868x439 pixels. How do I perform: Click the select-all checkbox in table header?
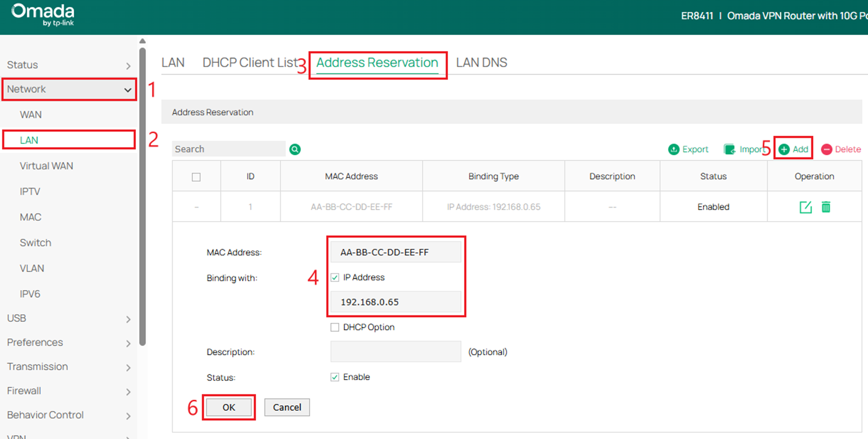pyautogui.click(x=196, y=176)
